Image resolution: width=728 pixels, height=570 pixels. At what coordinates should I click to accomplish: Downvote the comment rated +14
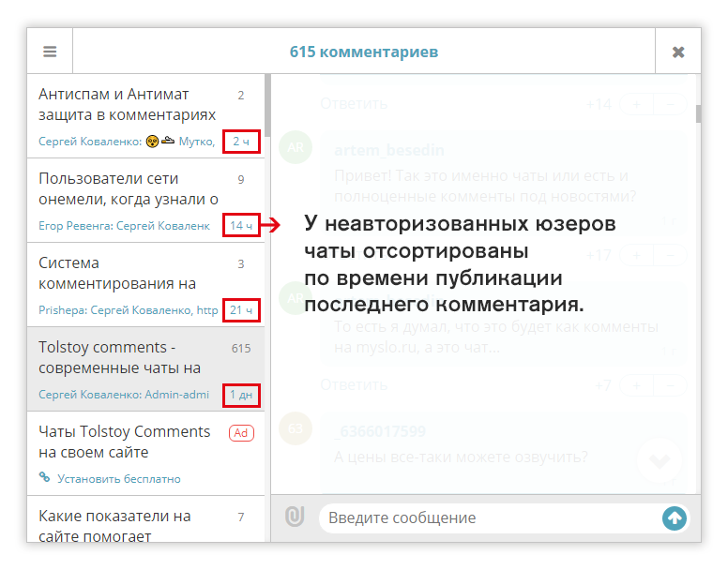tap(670, 104)
